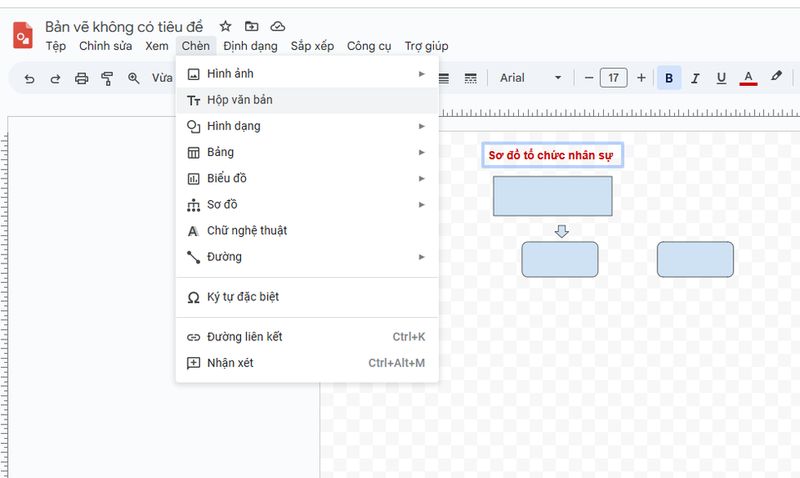Select the left rounded rectangle shape

(560, 259)
